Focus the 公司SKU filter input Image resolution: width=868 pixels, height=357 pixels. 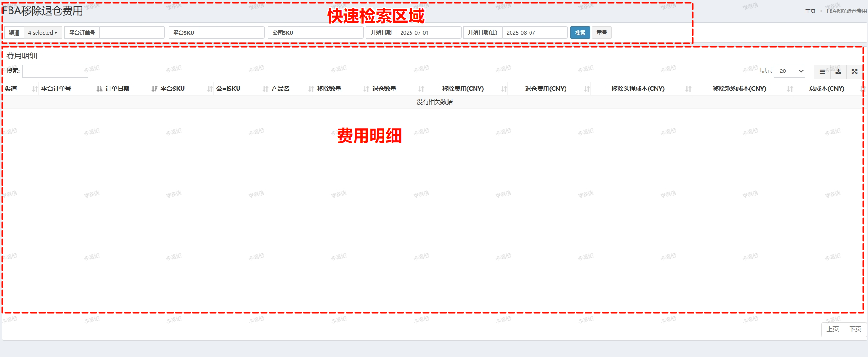tap(330, 33)
